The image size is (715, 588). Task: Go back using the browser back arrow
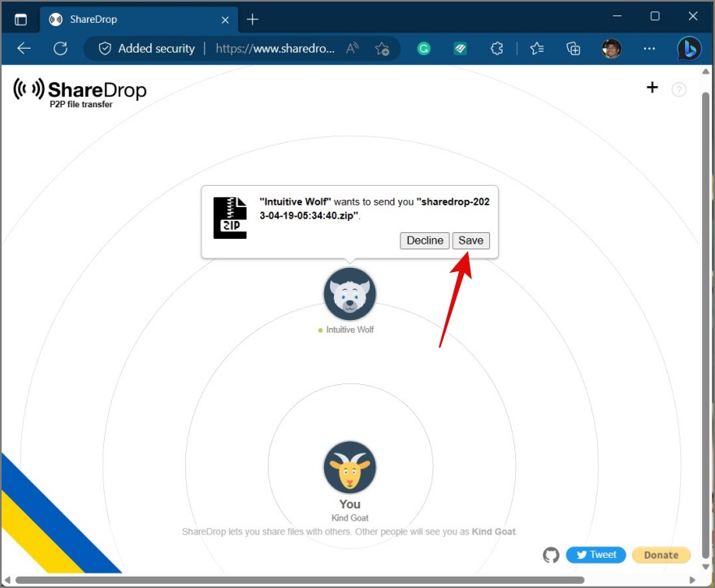coord(24,48)
